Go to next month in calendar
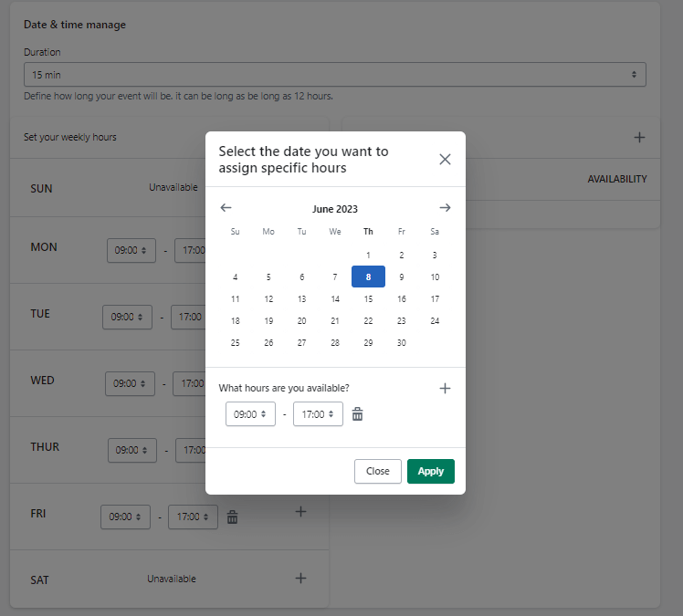683x616 pixels. [445, 208]
